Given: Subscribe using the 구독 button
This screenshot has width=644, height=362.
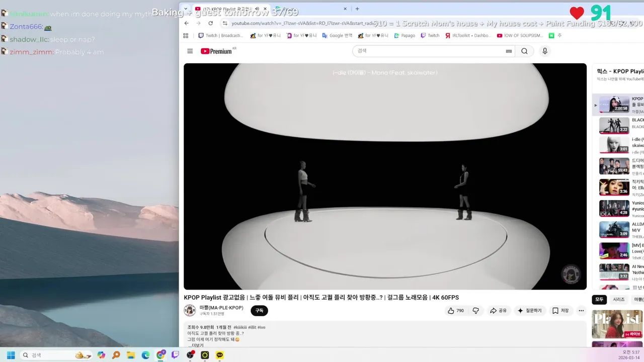Looking at the screenshot, I should [259, 311].
